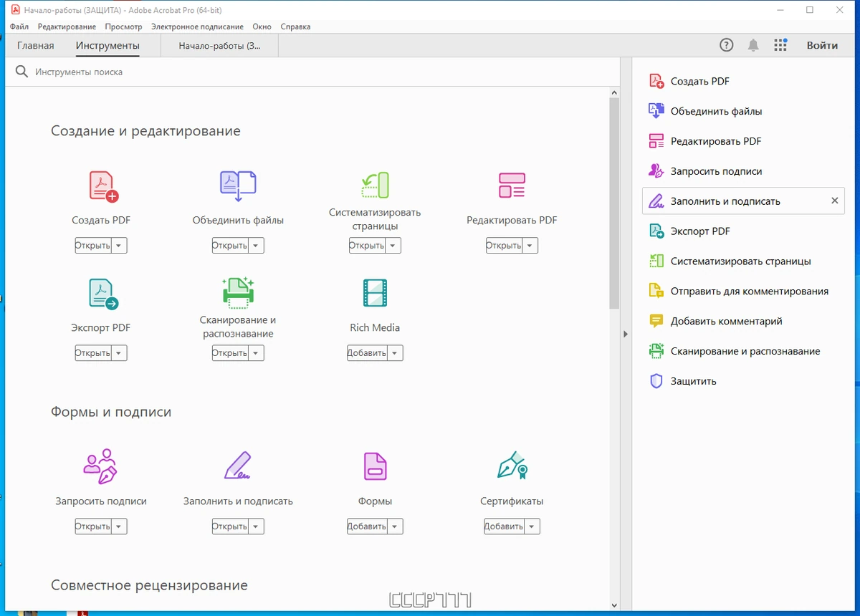Click Открыть button under Объединить файлы

[230, 246]
